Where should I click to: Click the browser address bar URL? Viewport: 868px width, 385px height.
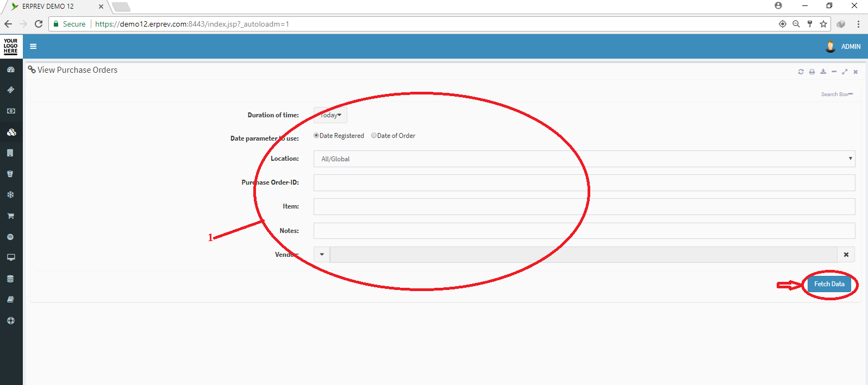tap(192, 24)
